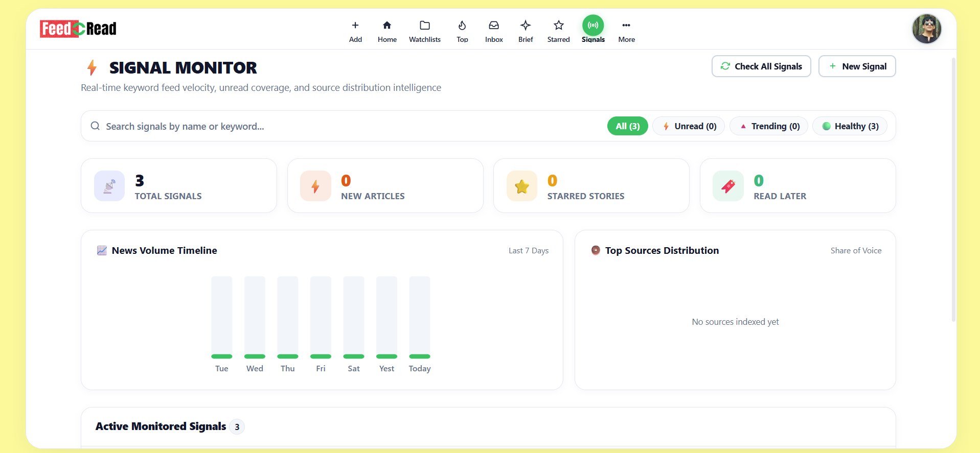Open the Brief sparkle icon
The width and height of the screenshot is (980, 453).
click(x=526, y=25)
